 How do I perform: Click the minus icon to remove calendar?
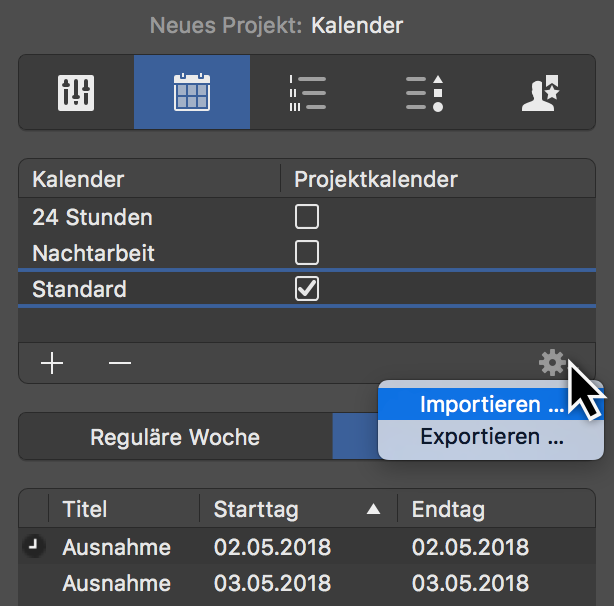pos(120,363)
